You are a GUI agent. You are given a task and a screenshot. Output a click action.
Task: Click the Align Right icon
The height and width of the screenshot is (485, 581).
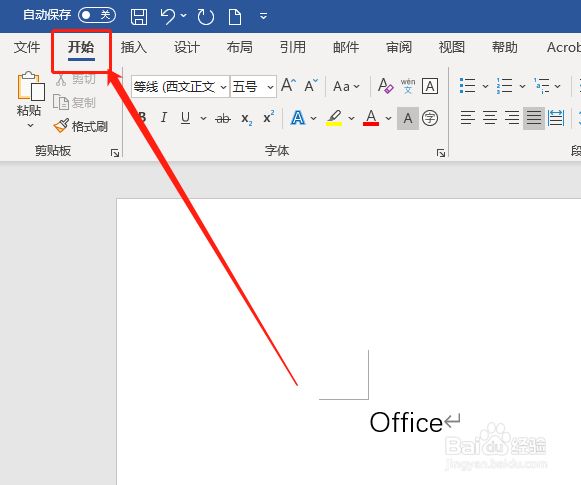point(512,118)
